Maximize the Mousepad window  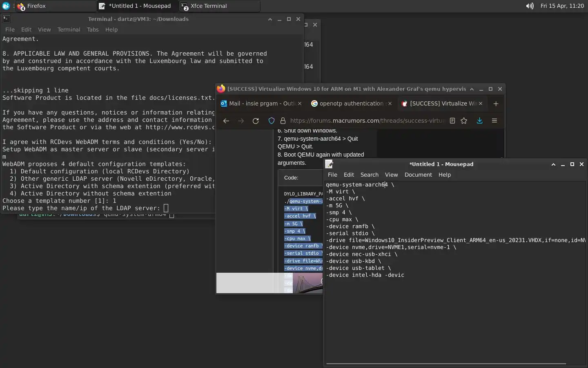point(572,164)
